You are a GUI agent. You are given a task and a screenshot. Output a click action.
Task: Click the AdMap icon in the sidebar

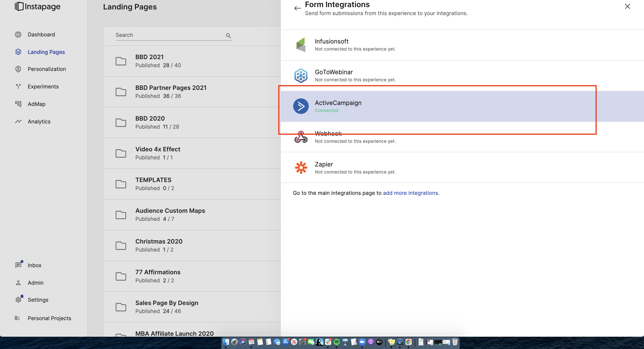point(18,104)
